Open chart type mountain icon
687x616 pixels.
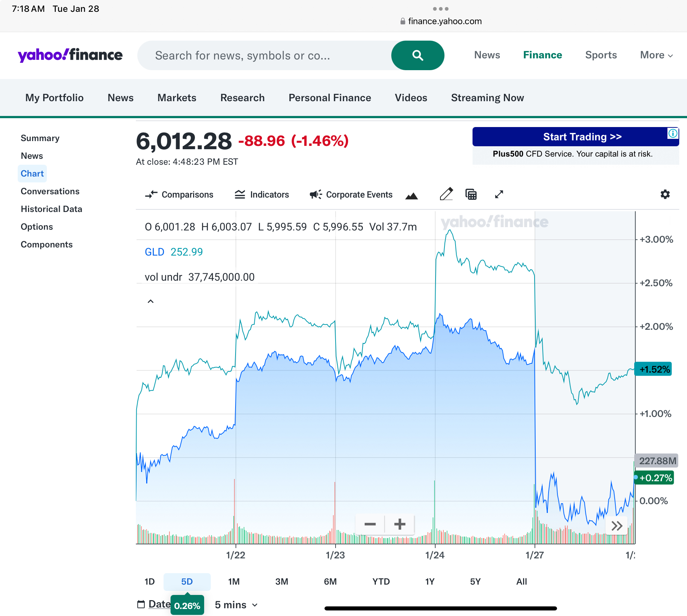(x=411, y=195)
